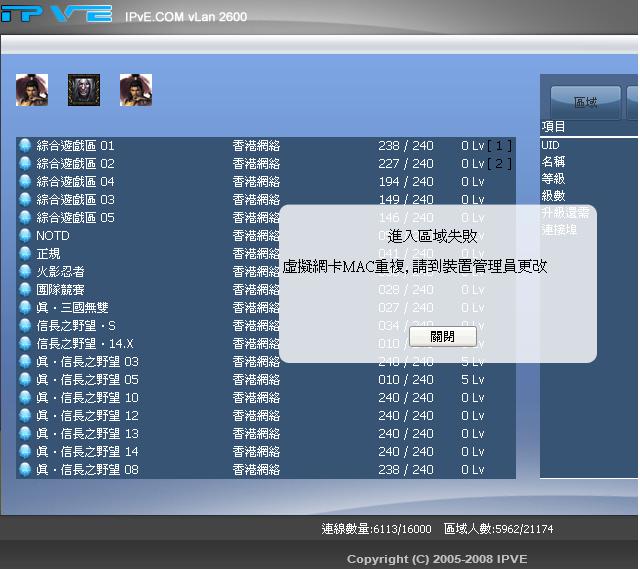The height and width of the screenshot is (569, 640).
Task: Click the globe icon beside 信長之野望．14.X
Action: click(x=25, y=343)
